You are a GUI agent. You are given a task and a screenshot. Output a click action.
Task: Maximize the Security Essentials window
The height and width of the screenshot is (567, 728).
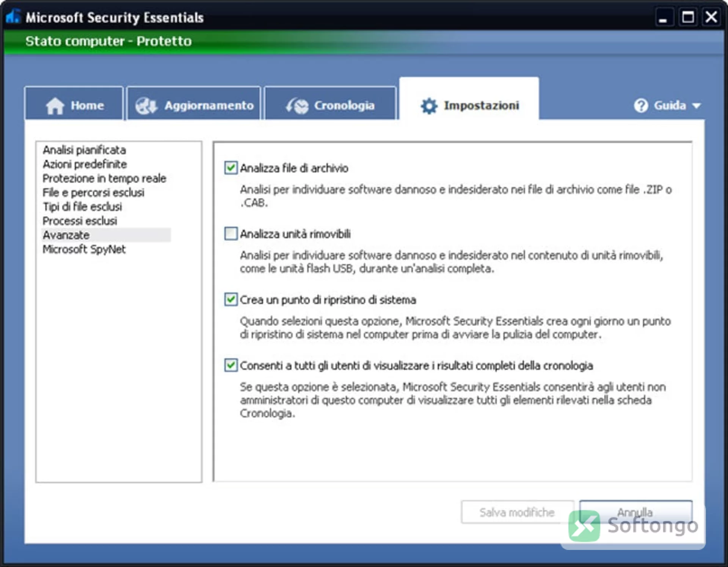[x=688, y=17]
